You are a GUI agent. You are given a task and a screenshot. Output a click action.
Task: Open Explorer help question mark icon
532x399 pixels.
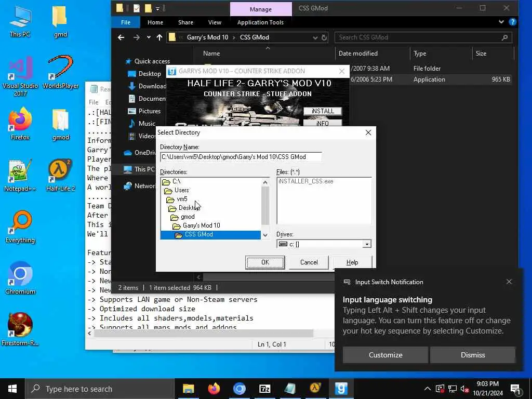point(513,22)
